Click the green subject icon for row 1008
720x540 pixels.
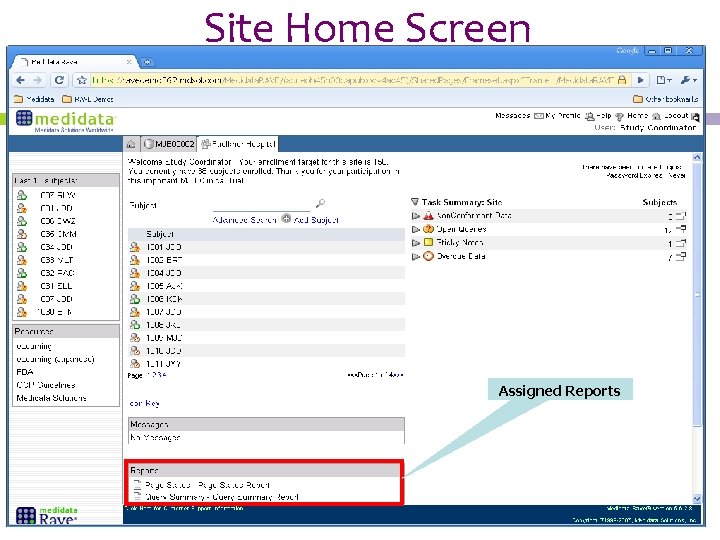[135, 325]
